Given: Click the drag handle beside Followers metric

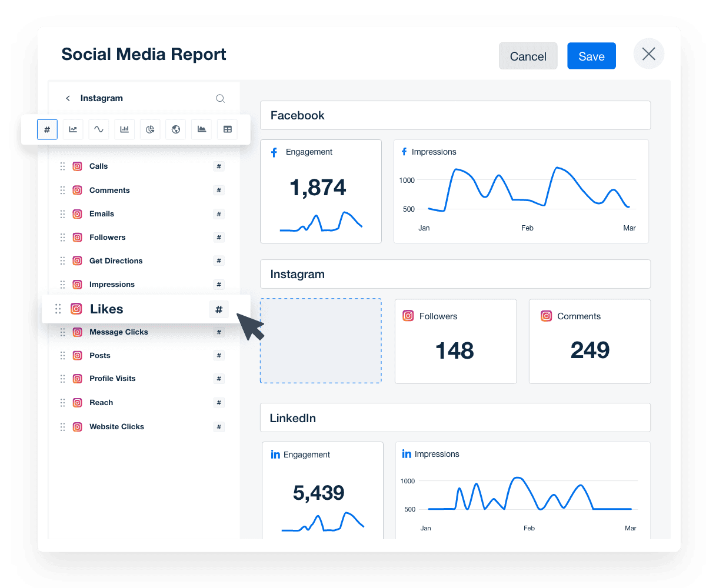Looking at the screenshot, I should coord(62,238).
